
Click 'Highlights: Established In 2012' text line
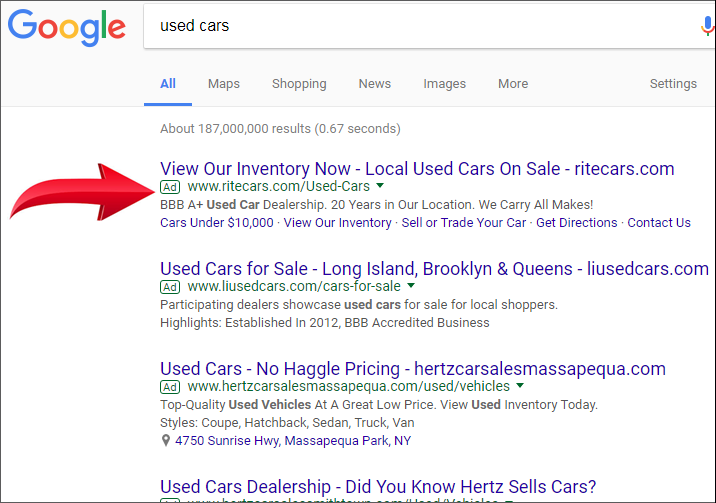325,323
